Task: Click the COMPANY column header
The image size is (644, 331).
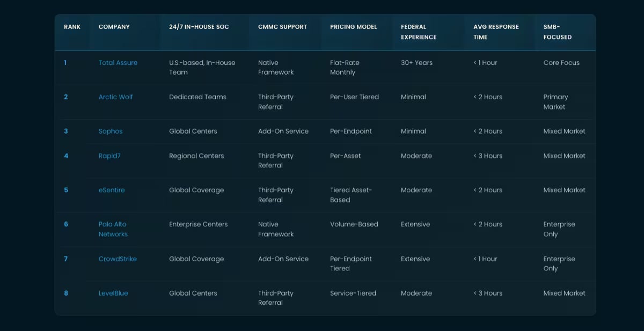Action: click(x=114, y=27)
